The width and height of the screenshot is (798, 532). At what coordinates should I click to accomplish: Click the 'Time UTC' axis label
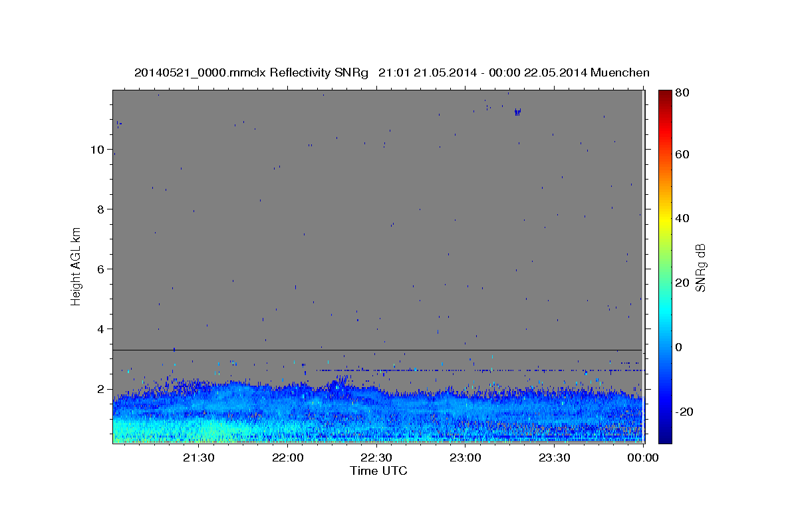click(x=378, y=471)
